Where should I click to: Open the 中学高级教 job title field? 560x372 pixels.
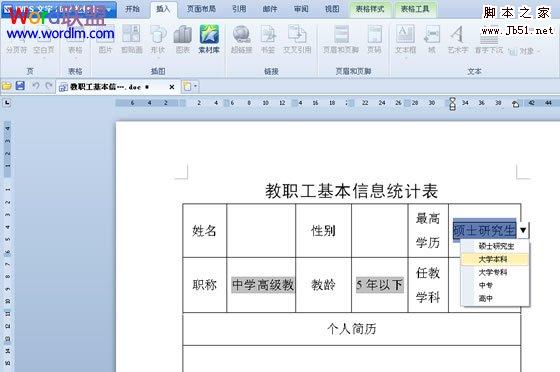point(263,285)
